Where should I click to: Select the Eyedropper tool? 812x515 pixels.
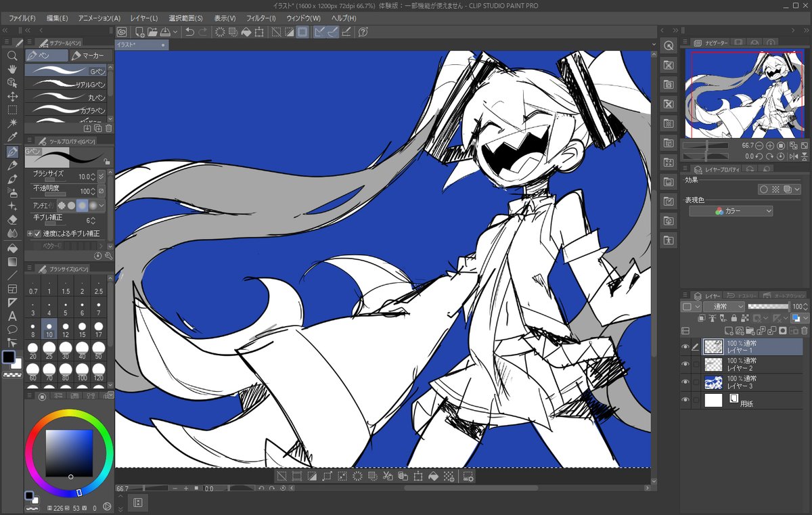12,137
